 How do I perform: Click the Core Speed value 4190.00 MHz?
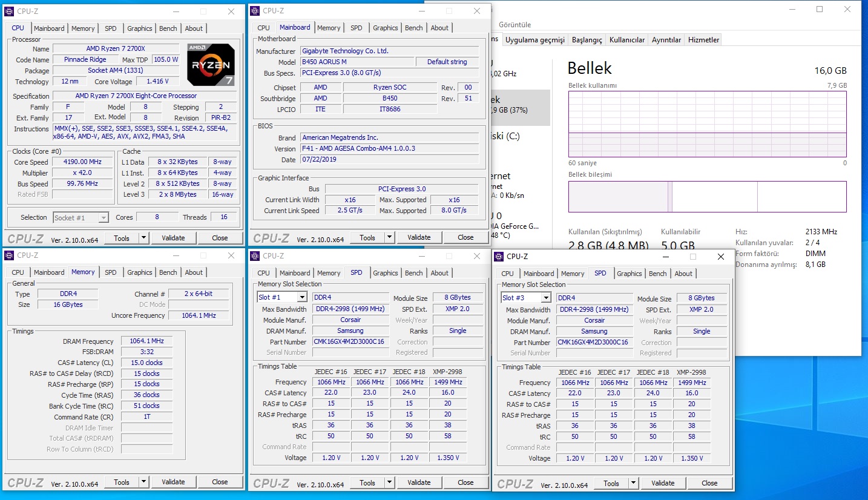(83, 162)
